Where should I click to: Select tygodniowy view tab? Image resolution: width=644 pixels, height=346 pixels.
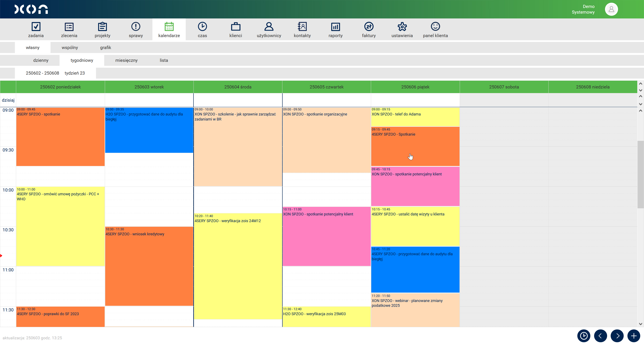[82, 60]
